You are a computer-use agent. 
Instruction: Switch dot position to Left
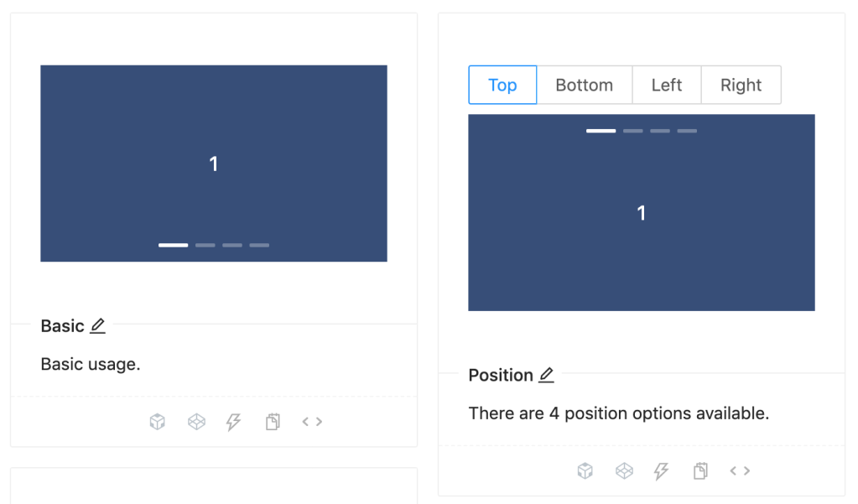click(x=667, y=86)
